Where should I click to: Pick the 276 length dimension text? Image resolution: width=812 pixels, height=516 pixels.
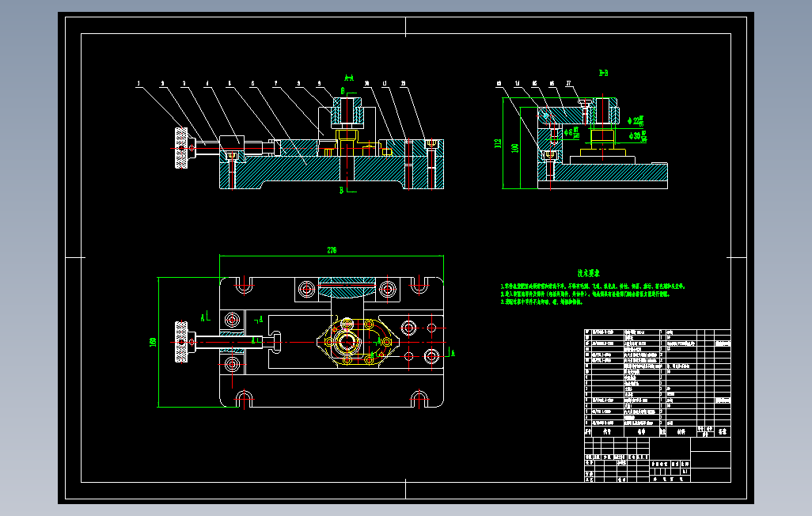pyautogui.click(x=332, y=250)
